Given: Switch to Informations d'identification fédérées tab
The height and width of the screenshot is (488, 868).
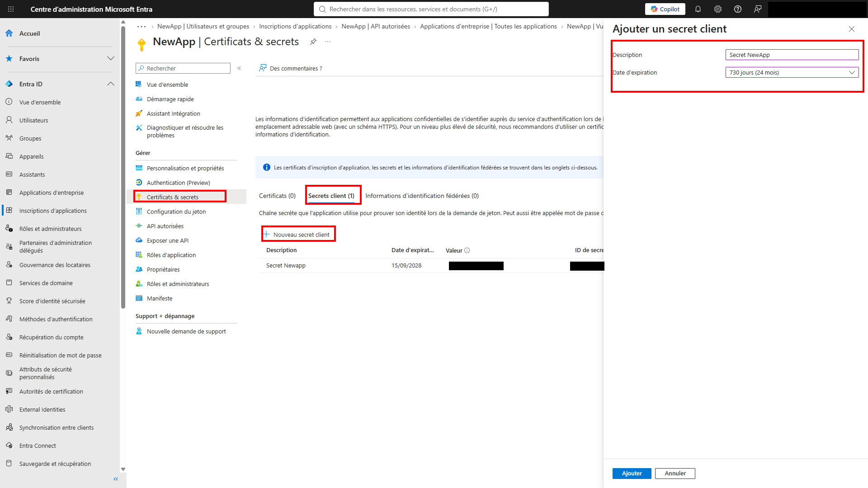Looking at the screenshot, I should point(422,196).
